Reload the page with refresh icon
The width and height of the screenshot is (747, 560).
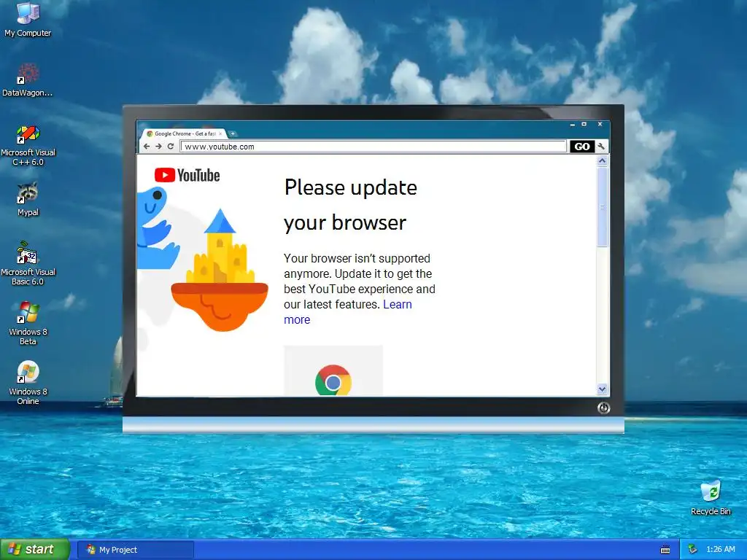click(171, 146)
